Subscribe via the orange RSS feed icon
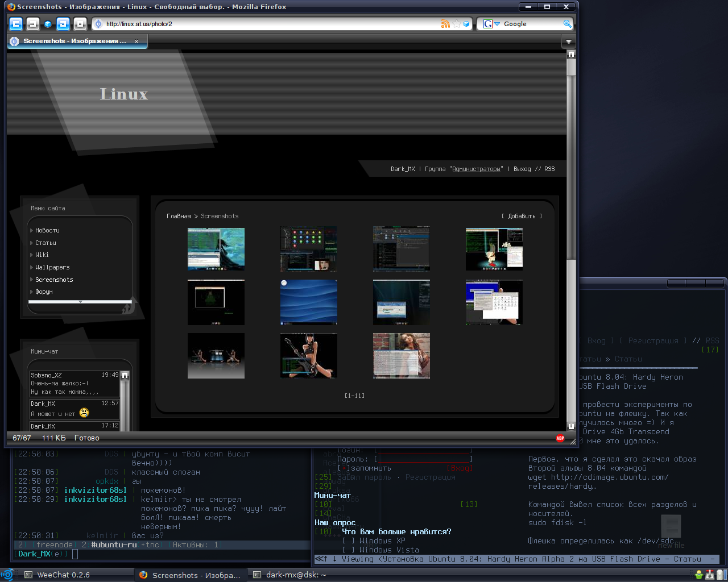Screen dimensions: 728x582 tap(445, 24)
